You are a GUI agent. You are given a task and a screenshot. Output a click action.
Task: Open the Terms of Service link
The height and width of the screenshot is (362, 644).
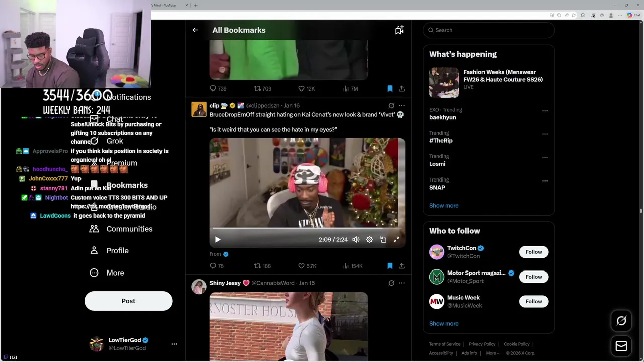click(x=445, y=344)
